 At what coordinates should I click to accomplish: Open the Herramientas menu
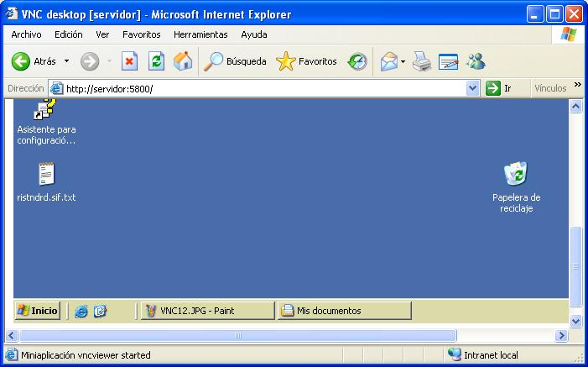[x=200, y=34]
